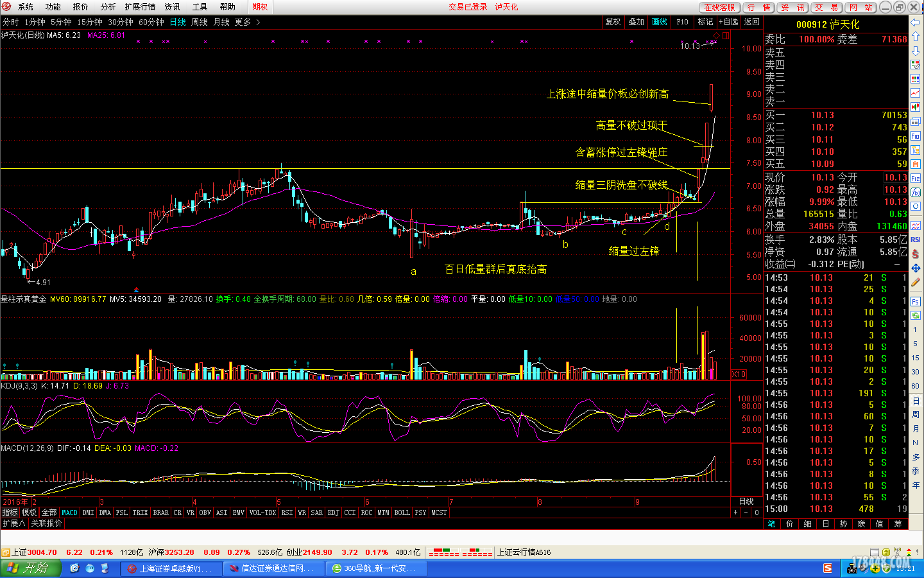
Task: Open the 模板 template selector
Action: (x=30, y=512)
